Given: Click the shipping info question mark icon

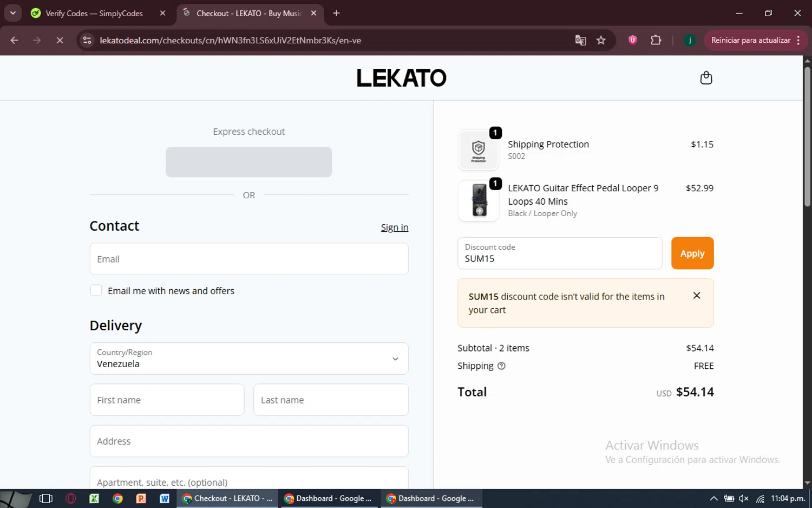Looking at the screenshot, I should click(501, 366).
